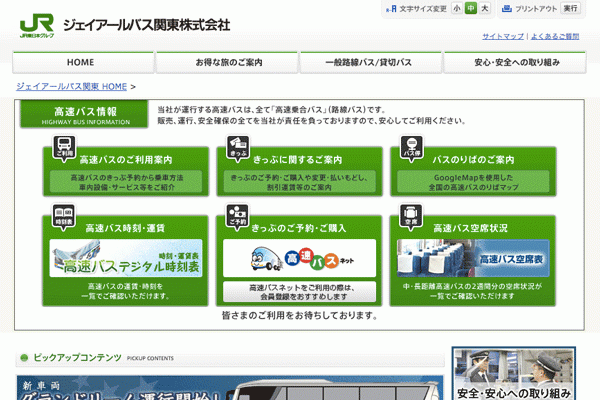Screen dimensions: 600x400
Task: Click the 高速バス空席状況 heading
Action: (471, 228)
